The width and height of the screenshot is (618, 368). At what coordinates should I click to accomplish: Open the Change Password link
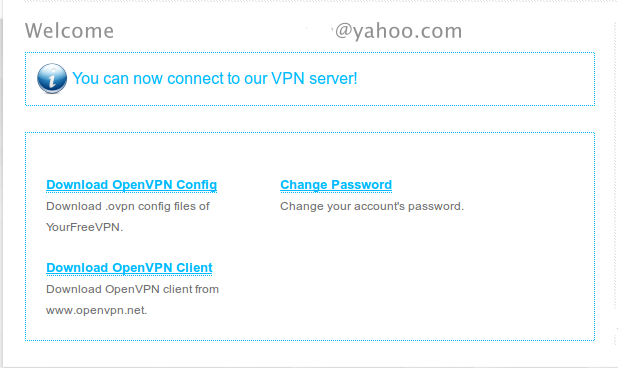pos(336,185)
